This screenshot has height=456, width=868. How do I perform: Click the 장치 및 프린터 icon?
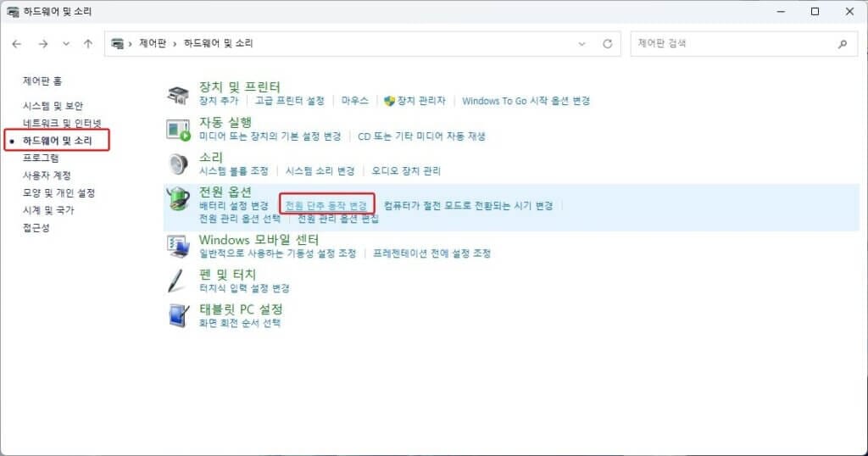click(178, 95)
